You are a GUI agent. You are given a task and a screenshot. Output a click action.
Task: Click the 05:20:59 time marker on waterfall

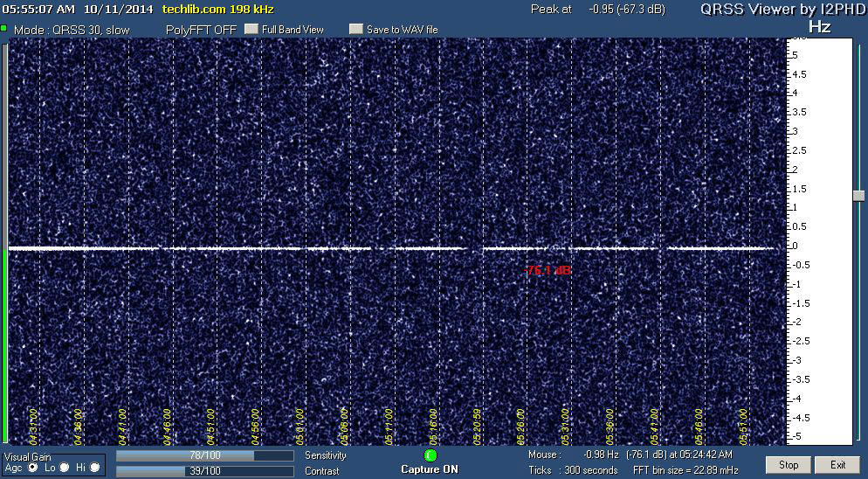tap(478, 426)
